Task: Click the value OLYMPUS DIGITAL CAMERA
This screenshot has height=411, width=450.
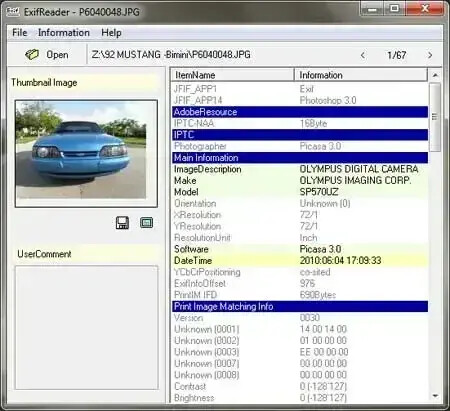Action: pos(359,169)
